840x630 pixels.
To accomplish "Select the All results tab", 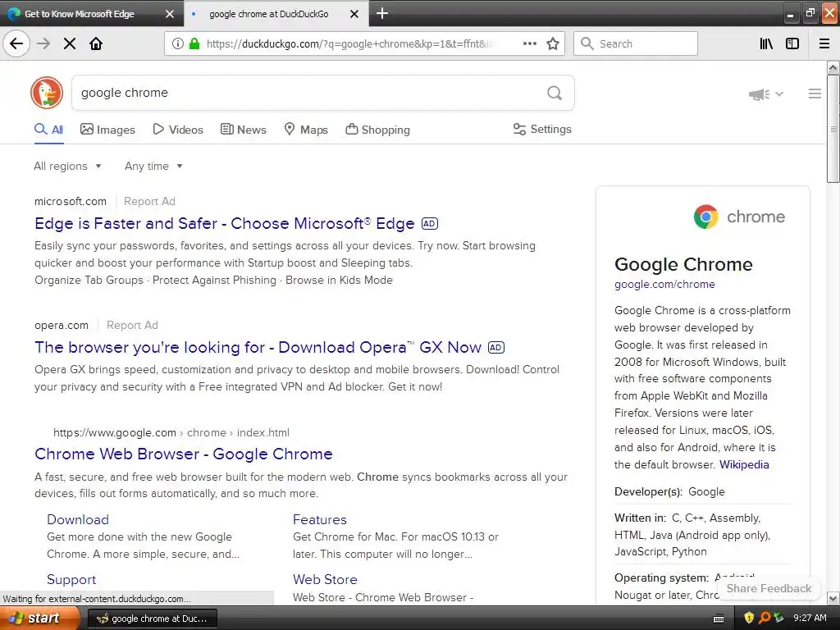I will (48, 130).
